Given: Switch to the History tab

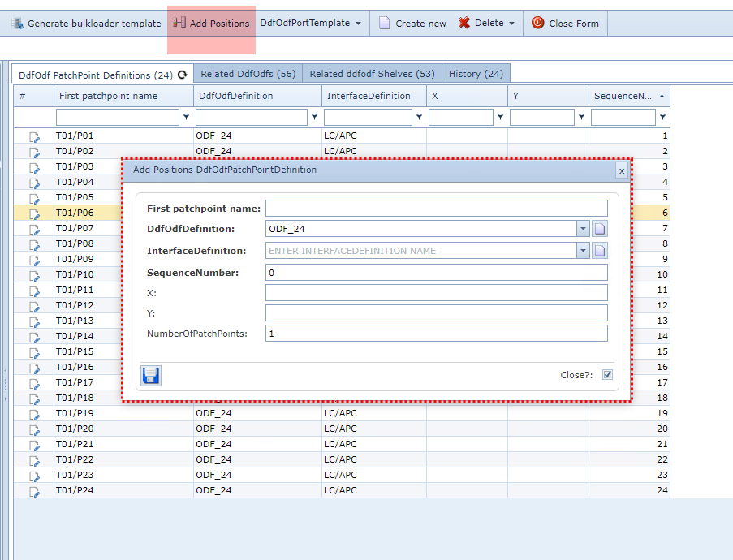Looking at the screenshot, I should (x=476, y=74).
